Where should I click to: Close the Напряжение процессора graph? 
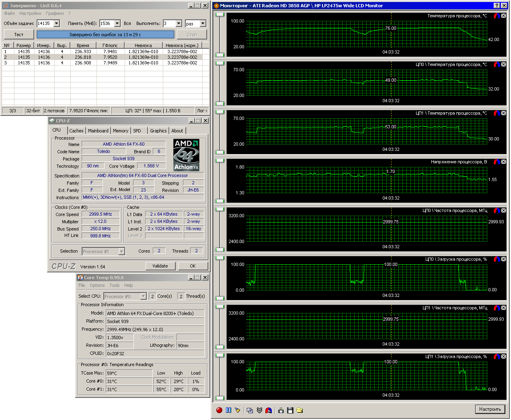[503, 162]
